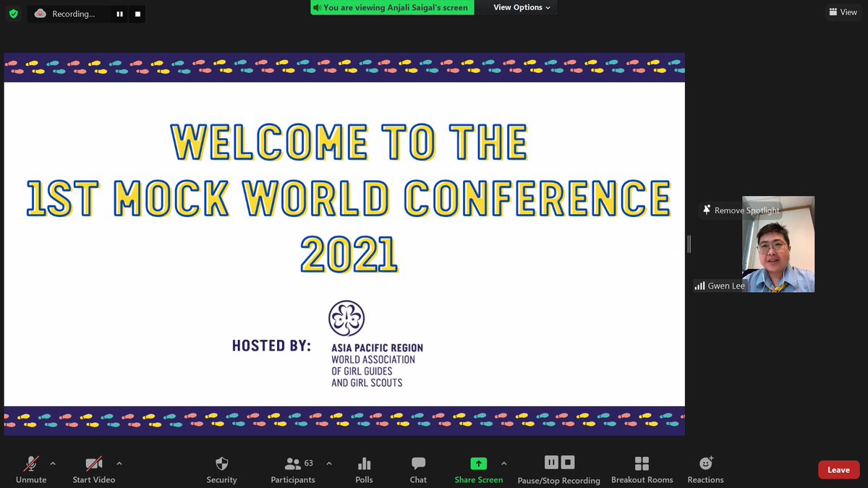
Task: Select Gwen Lee's video thumbnail
Action: (778, 244)
